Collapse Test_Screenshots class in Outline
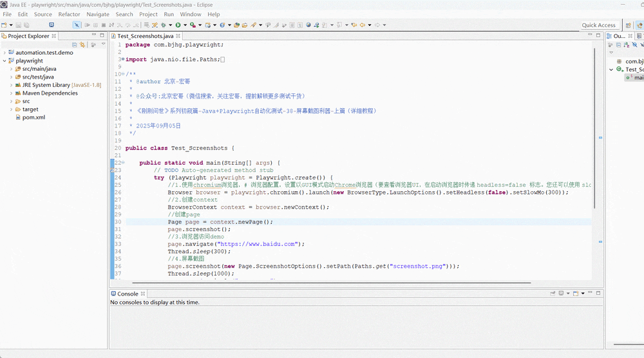 (611, 70)
